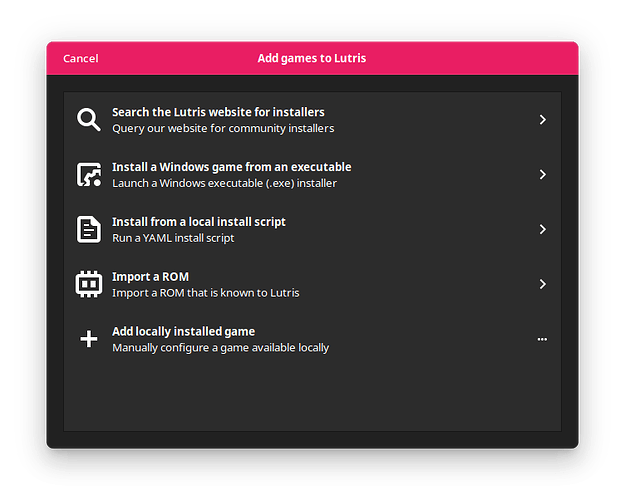Click 'Manually configure a game available locally'
Viewport: 624px width, 500px height.
220,348
